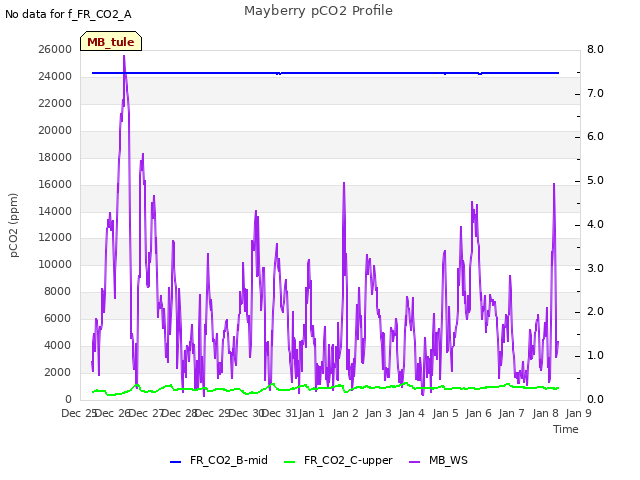Click the Jan 2 x-axis date label
640x480 pixels.
pos(345,413)
